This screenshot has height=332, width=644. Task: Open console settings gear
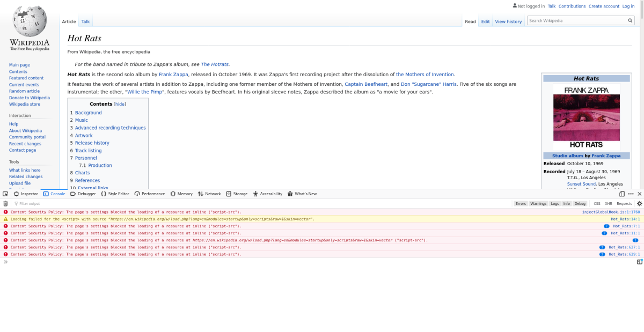click(x=639, y=204)
